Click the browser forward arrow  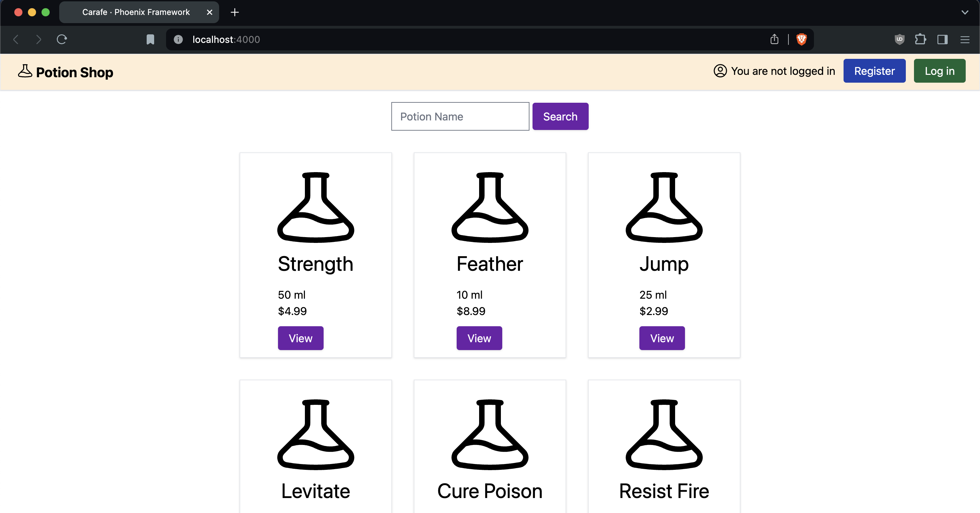click(38, 39)
